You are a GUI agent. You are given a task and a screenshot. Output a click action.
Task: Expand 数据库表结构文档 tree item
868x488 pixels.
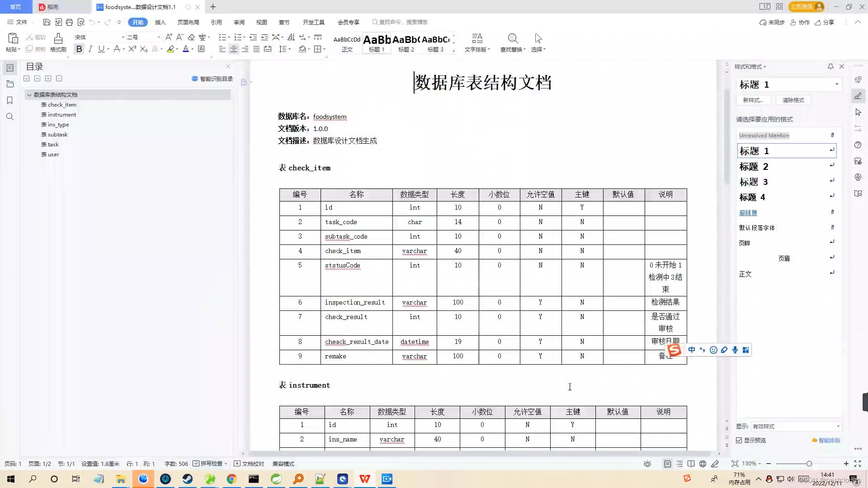(28, 94)
